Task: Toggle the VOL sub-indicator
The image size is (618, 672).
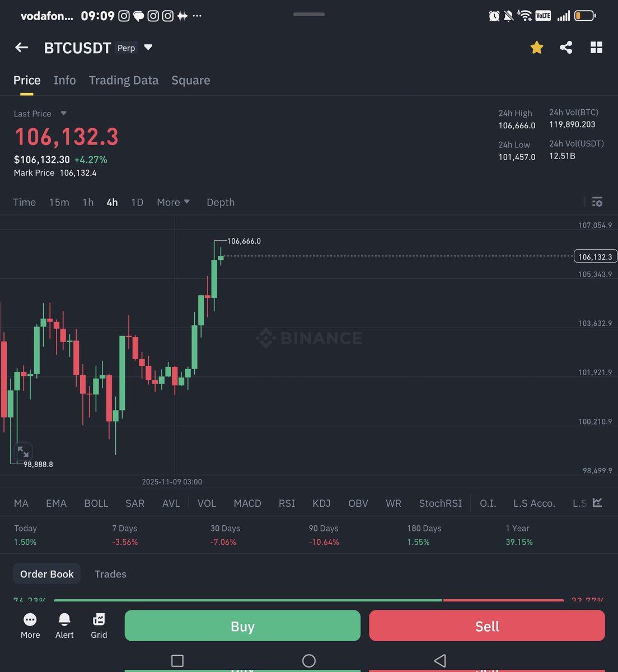Action: [207, 503]
